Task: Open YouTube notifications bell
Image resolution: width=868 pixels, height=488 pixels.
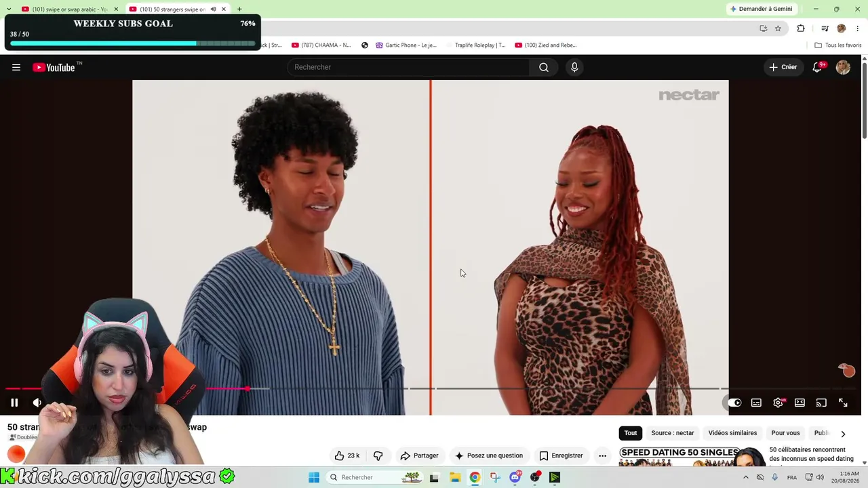Action: pyautogui.click(x=818, y=67)
